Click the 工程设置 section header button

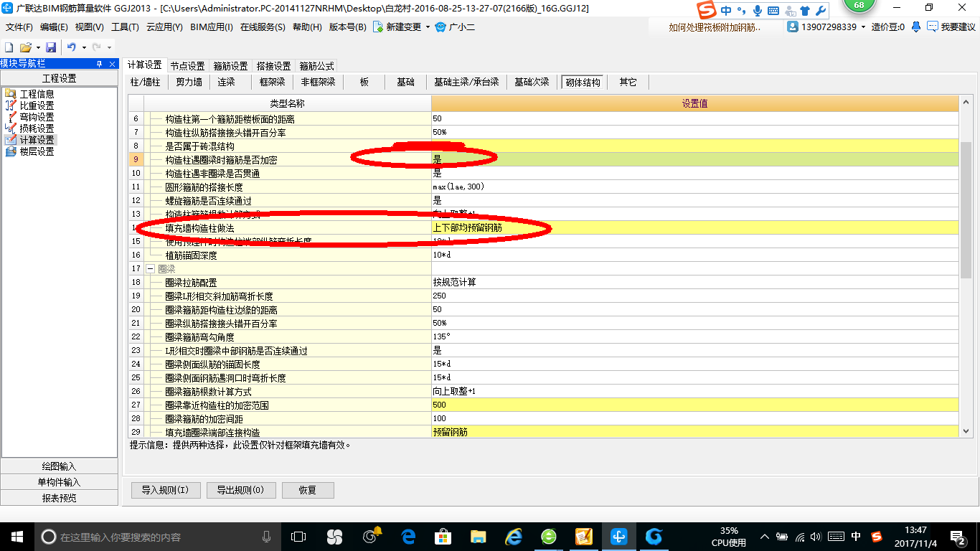pos(59,79)
